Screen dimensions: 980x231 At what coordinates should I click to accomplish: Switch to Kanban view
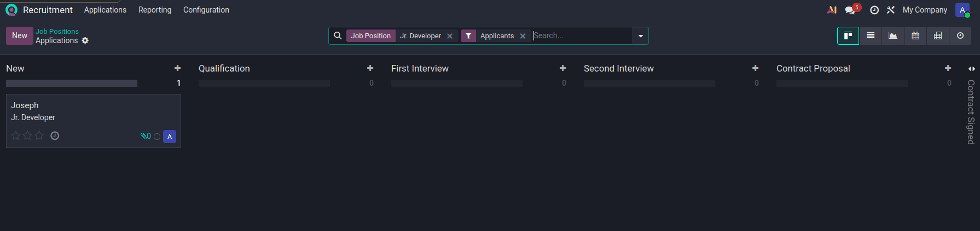coord(848,35)
